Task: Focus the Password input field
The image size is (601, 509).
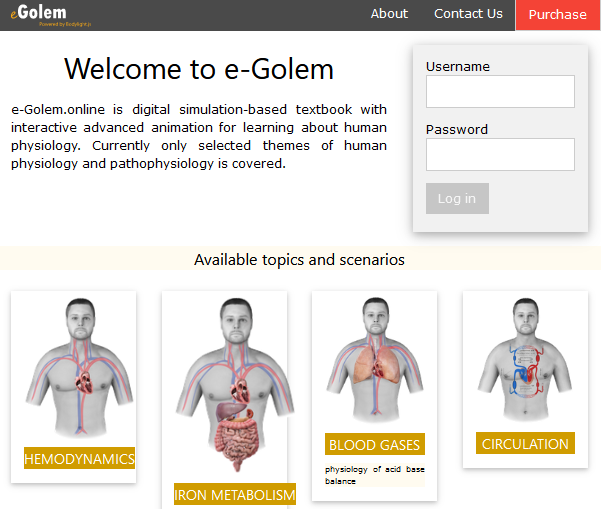Action: tap(500, 154)
